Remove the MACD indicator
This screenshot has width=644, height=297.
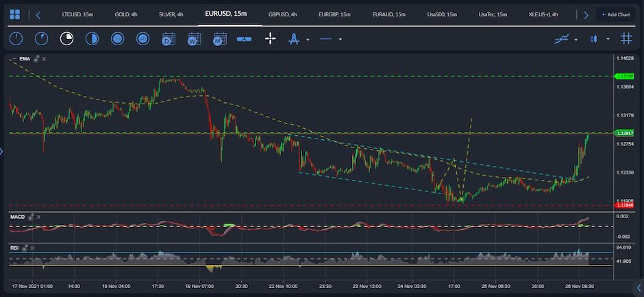[38, 217]
